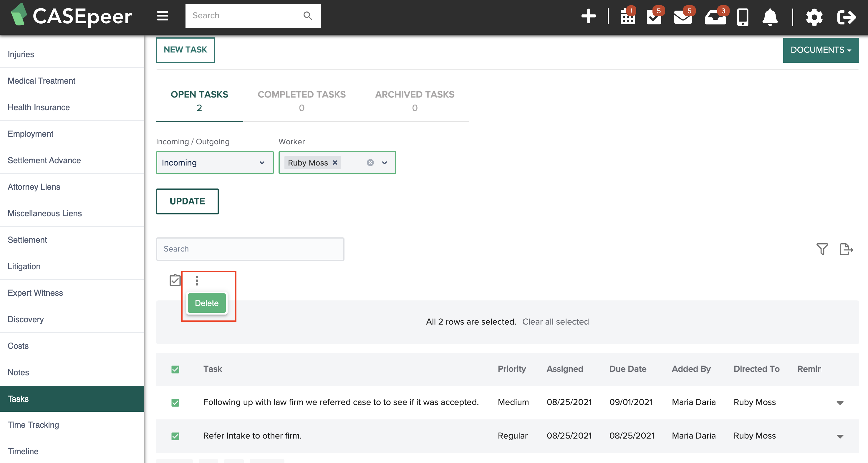View pending tasks icon with badge
The width and height of the screenshot is (868, 463).
(x=654, y=17)
